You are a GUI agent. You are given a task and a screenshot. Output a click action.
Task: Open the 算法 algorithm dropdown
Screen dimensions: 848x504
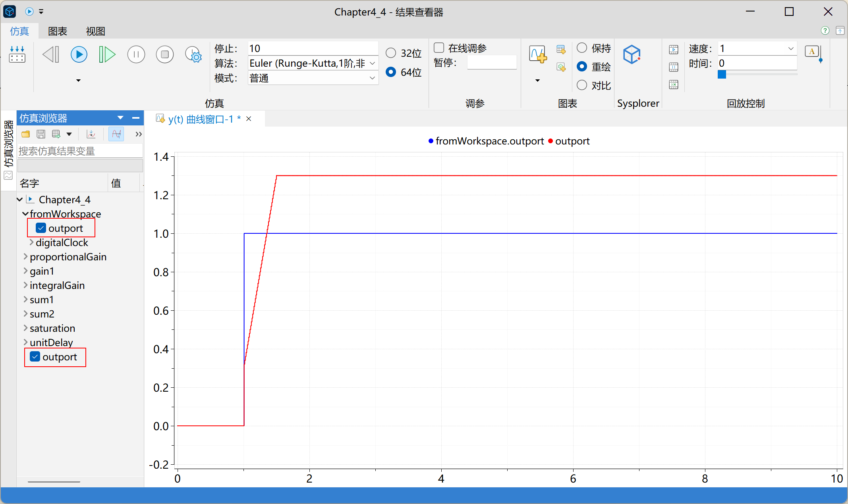coord(372,63)
